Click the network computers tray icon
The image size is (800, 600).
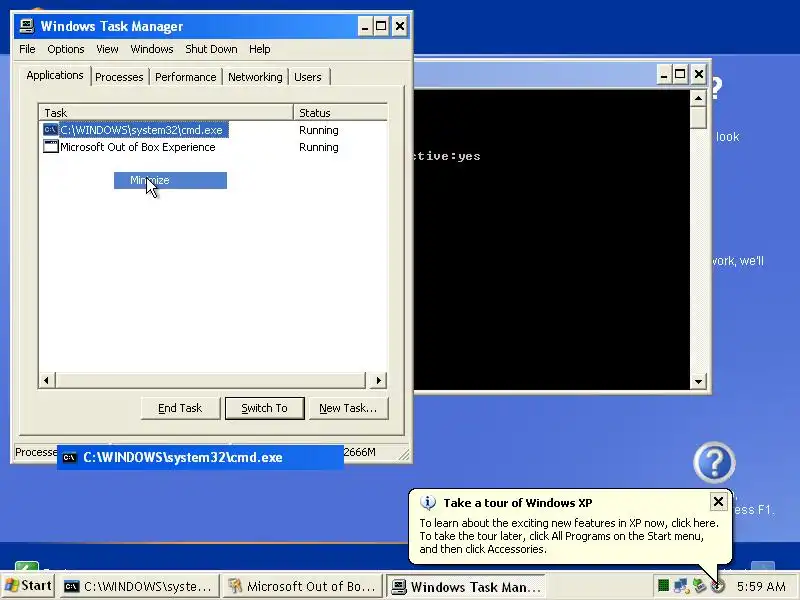681,586
